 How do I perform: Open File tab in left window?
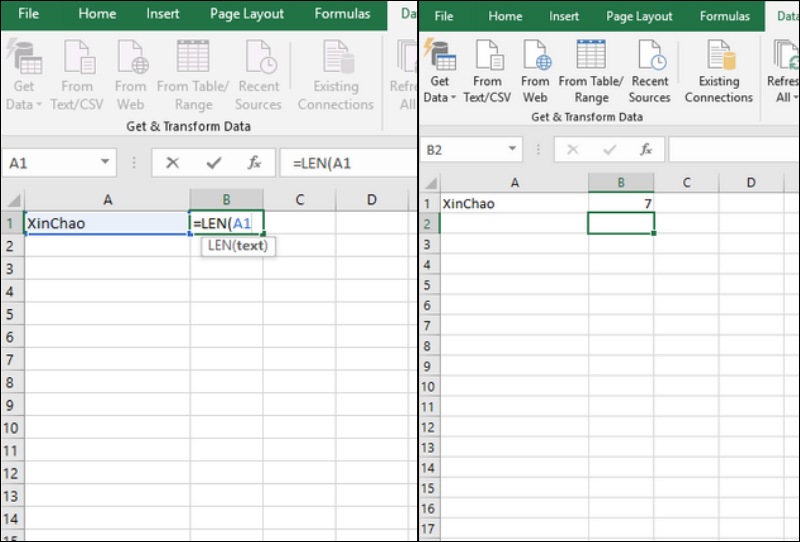point(28,13)
